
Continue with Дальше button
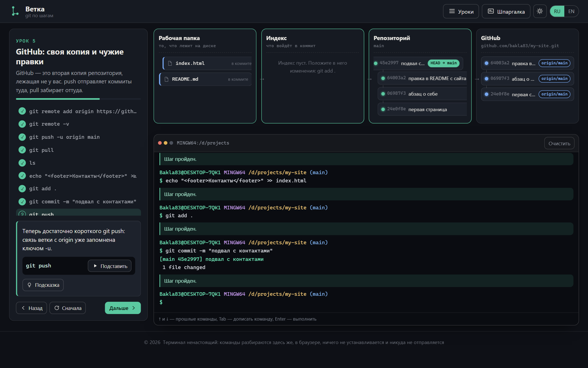(123, 308)
